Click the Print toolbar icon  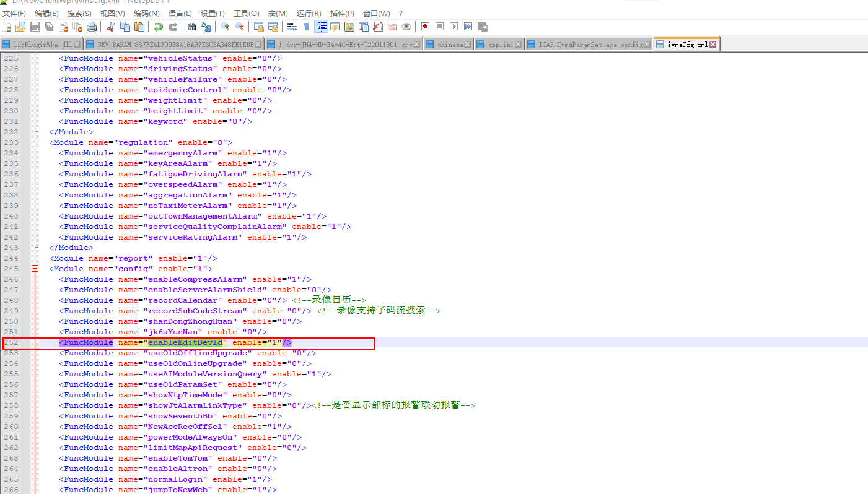coord(92,27)
